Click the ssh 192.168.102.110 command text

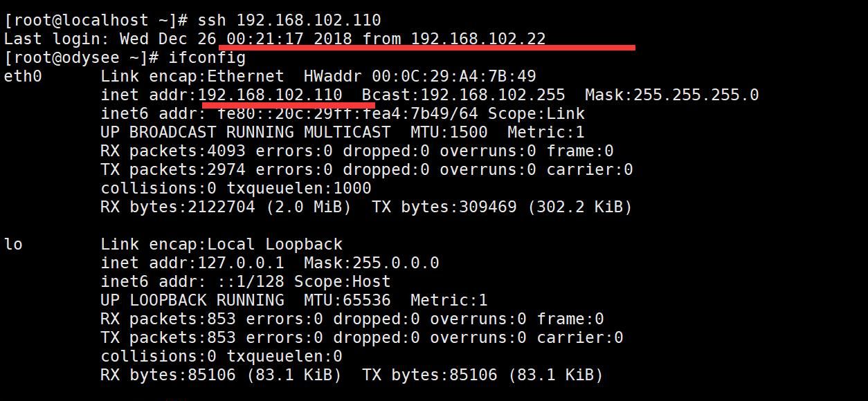pos(289,20)
